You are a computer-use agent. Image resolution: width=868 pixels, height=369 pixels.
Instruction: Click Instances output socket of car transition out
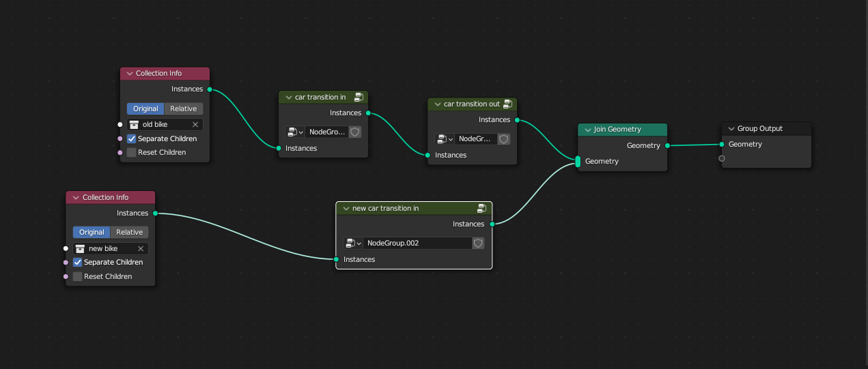(x=517, y=120)
